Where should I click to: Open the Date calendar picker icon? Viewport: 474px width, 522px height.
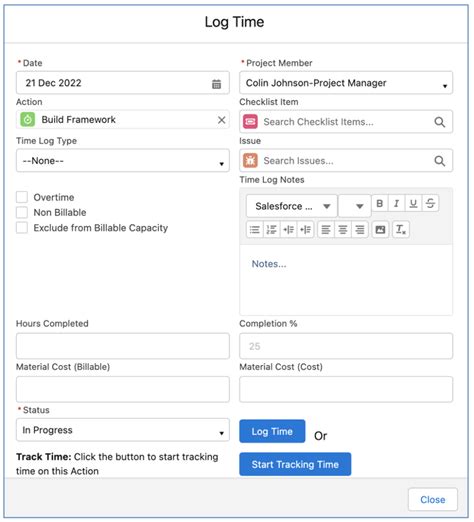point(216,84)
